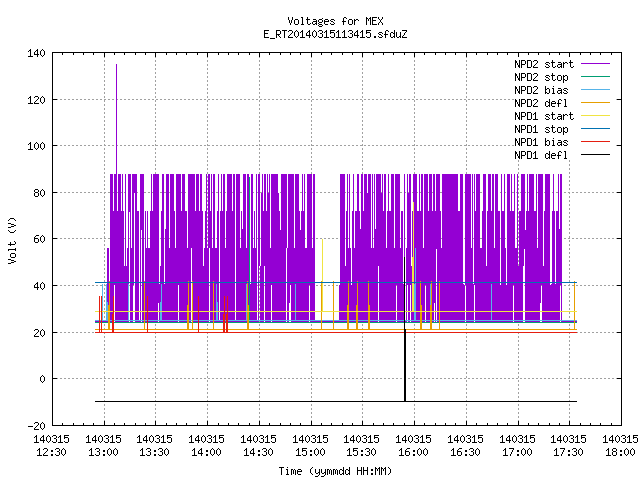Click the x-axis tick label 16:30
This screenshot has height=480, width=640.
[x=465, y=453]
